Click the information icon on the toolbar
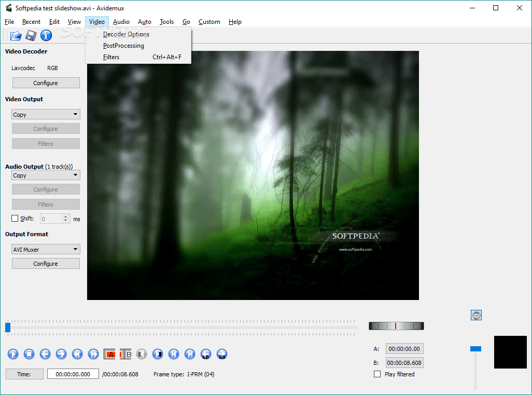The height and width of the screenshot is (395, 532). [46, 35]
